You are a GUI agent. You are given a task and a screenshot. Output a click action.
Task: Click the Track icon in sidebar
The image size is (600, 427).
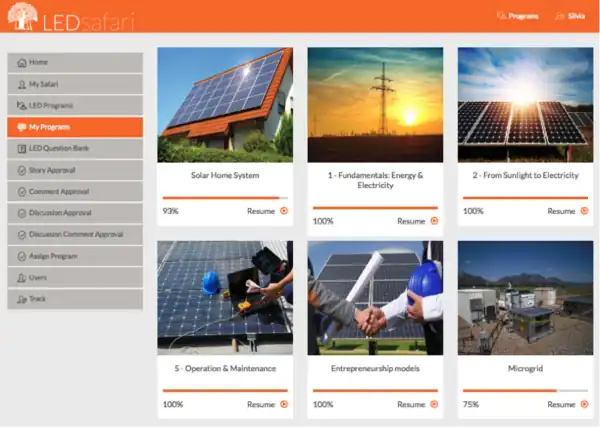(22, 299)
